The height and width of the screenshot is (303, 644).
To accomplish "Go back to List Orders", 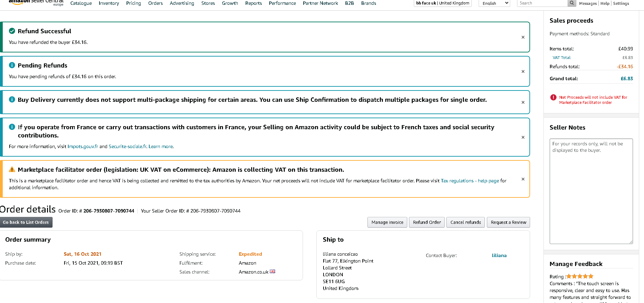I will pos(26,222).
